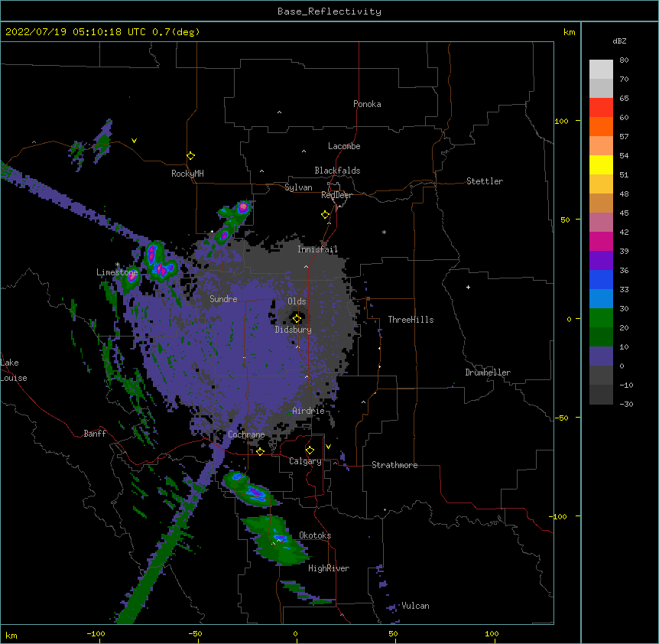Click the RedDeer city label
This screenshot has height=644, width=659.
[336, 195]
